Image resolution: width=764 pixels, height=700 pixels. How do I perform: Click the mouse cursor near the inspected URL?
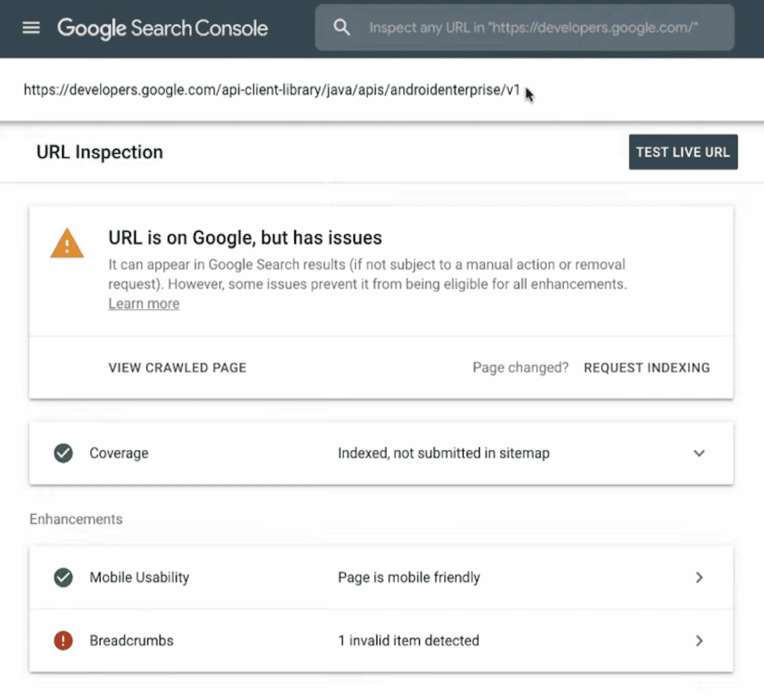pos(529,95)
